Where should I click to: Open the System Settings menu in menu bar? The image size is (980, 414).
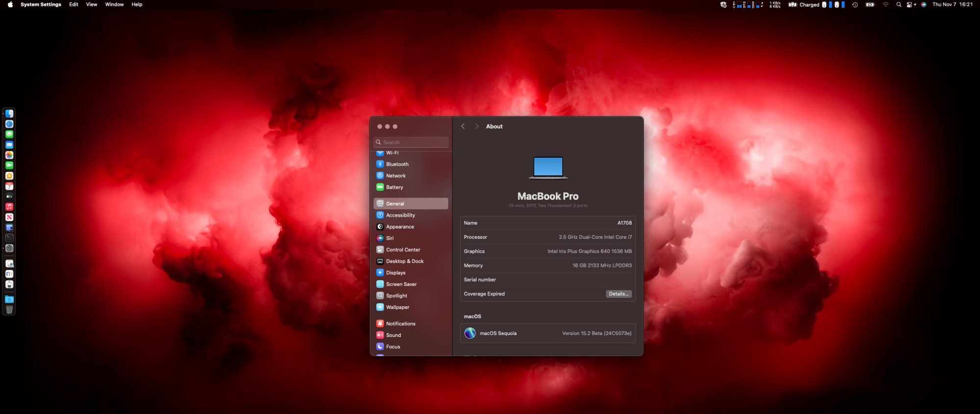coord(41,4)
